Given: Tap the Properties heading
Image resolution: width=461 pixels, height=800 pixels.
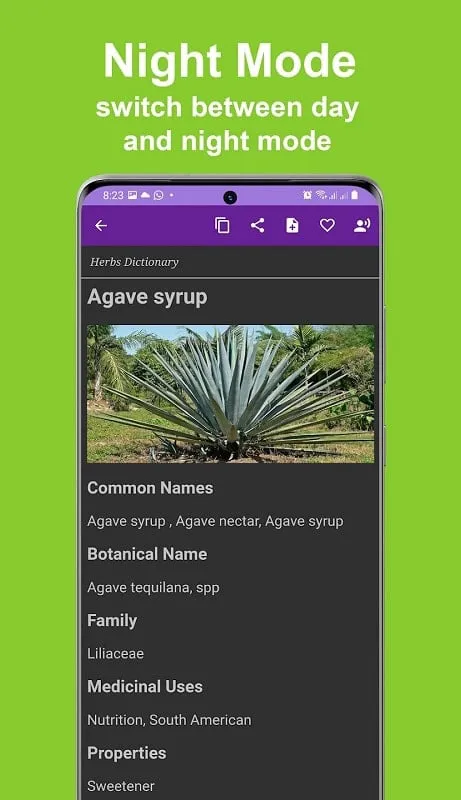Looking at the screenshot, I should pos(126,753).
